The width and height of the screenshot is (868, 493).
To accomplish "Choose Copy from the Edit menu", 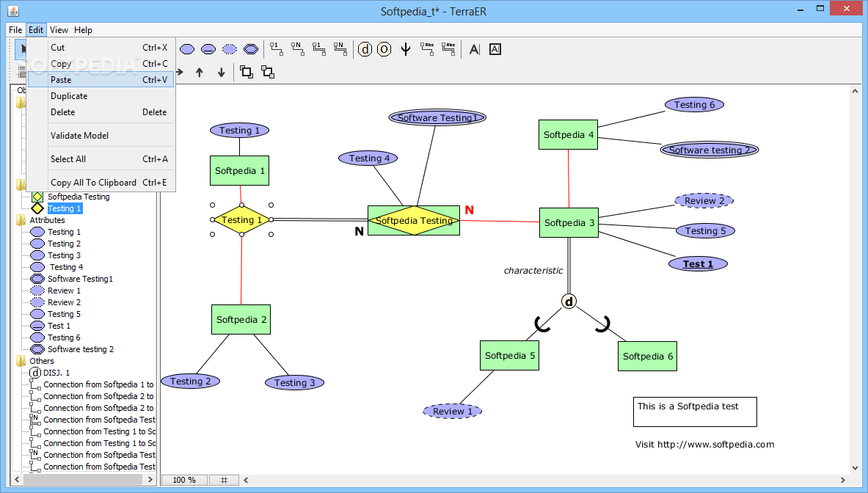I will tap(101, 64).
